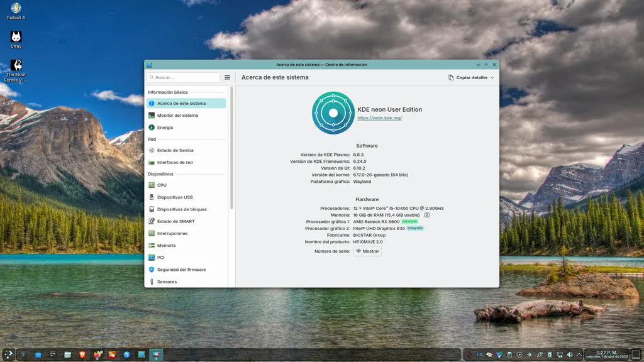The height and width of the screenshot is (362, 644).
Task: Click the Wayland platform value
Action: 362,182
